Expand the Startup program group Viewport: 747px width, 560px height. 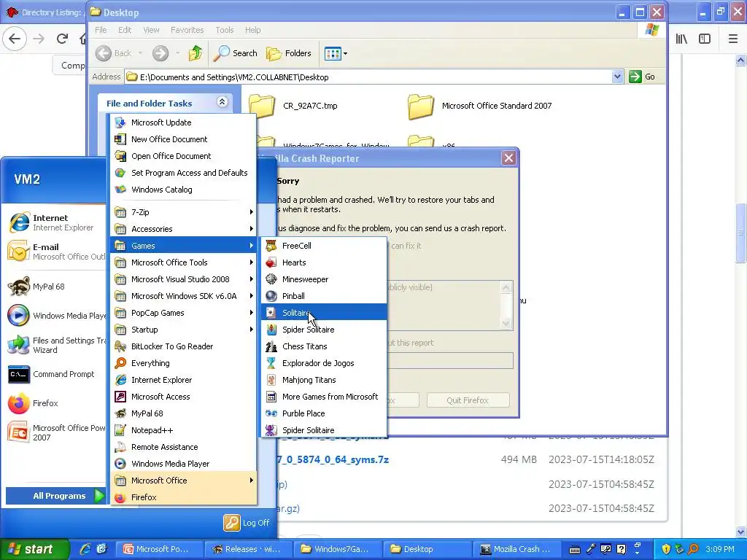point(183,330)
